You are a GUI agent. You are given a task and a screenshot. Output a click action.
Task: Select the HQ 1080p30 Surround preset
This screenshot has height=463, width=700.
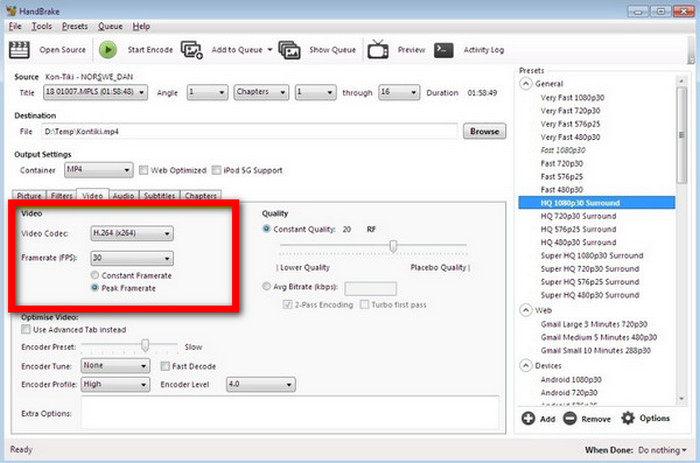point(596,203)
